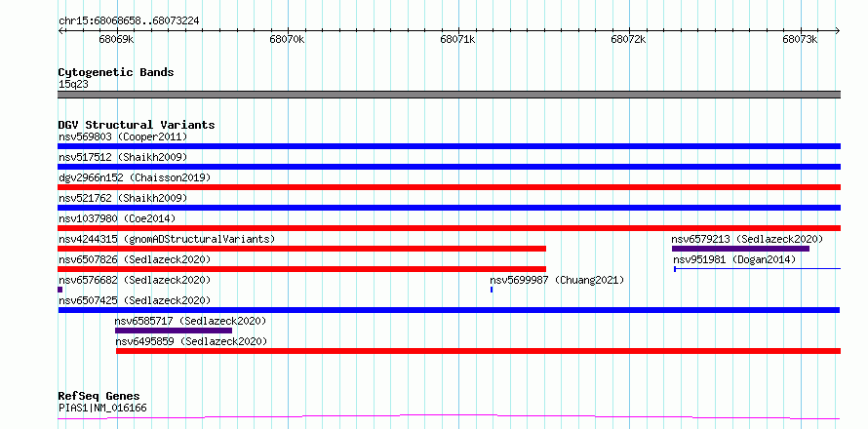Image resolution: width=868 pixels, height=429 pixels.
Task: Open variant nsv6576682 (Sedlazeck2020) label
Action: [x=135, y=280]
